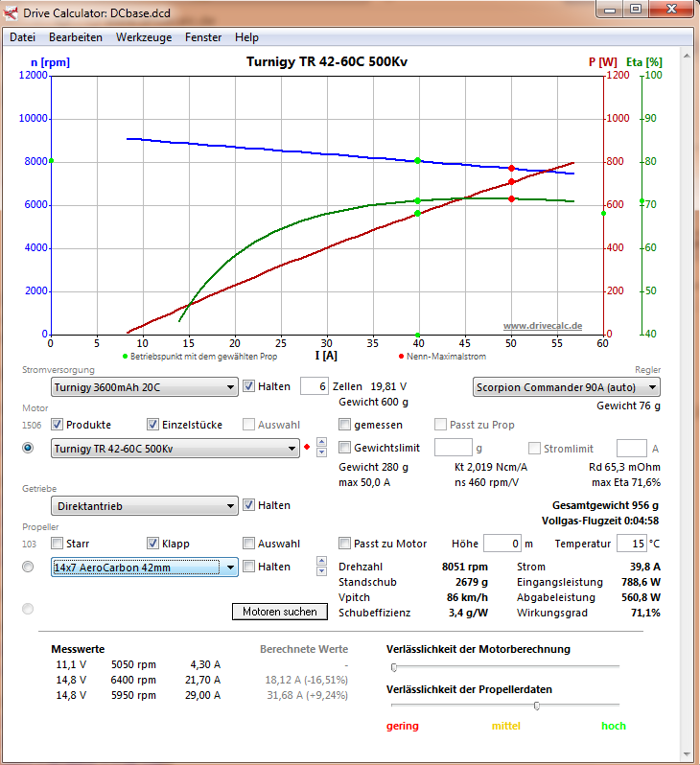This screenshot has width=700, height=765.
Task: Enable the propeller Auswahl checkbox
Action: pos(249,543)
